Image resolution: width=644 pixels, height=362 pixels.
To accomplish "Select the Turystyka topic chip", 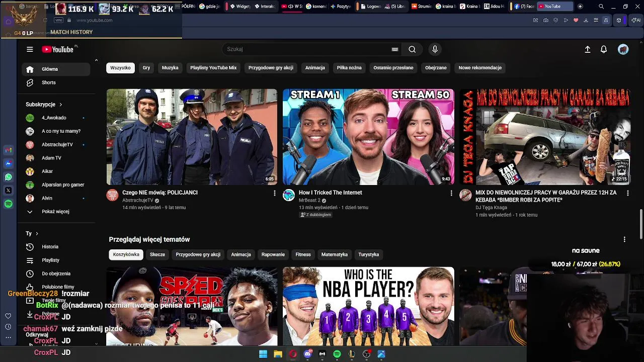I will [x=369, y=254].
